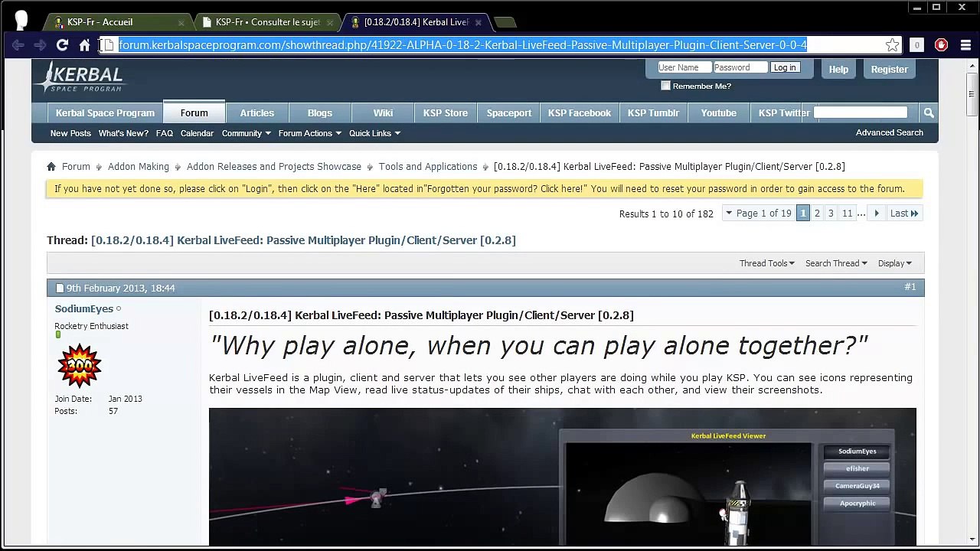The image size is (980, 551).
Task: Reload the page with refresh icon
Action: 63,45
